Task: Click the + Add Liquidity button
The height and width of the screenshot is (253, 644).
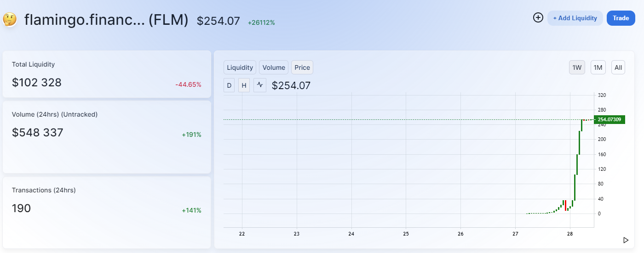Action: (575, 18)
